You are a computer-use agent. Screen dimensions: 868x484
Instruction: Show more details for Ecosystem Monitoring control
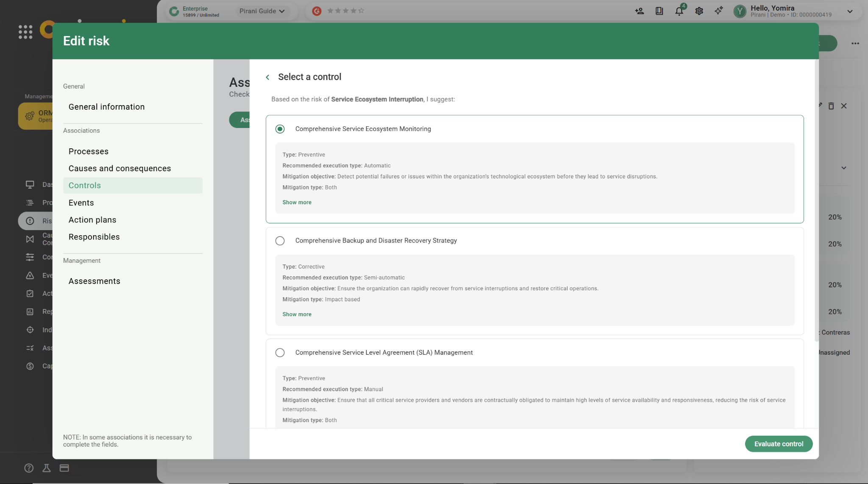point(297,203)
